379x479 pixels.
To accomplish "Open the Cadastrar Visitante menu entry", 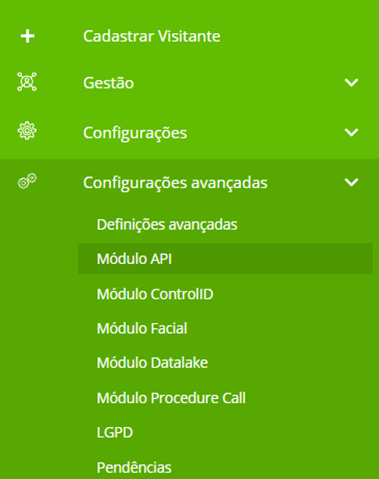I will click(x=152, y=36).
